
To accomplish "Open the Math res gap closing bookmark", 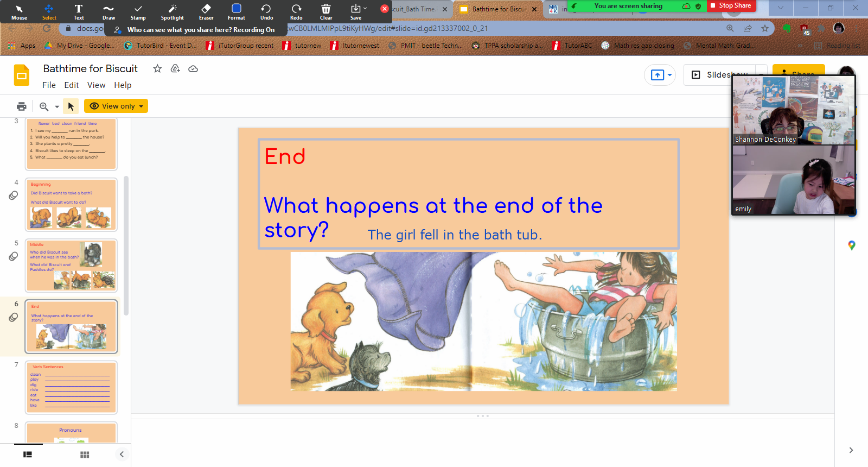I will [x=638, y=46].
